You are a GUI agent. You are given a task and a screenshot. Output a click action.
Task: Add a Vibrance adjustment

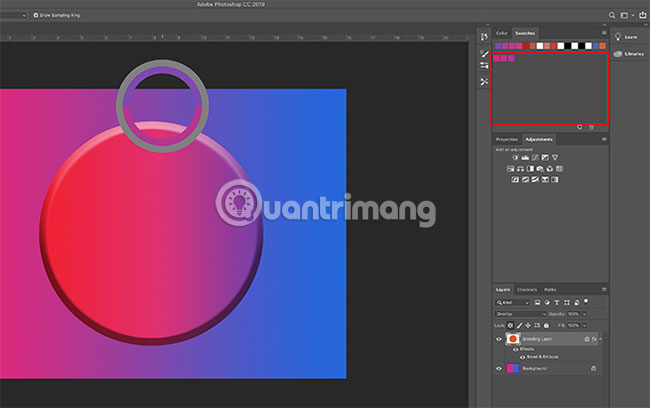click(555, 158)
